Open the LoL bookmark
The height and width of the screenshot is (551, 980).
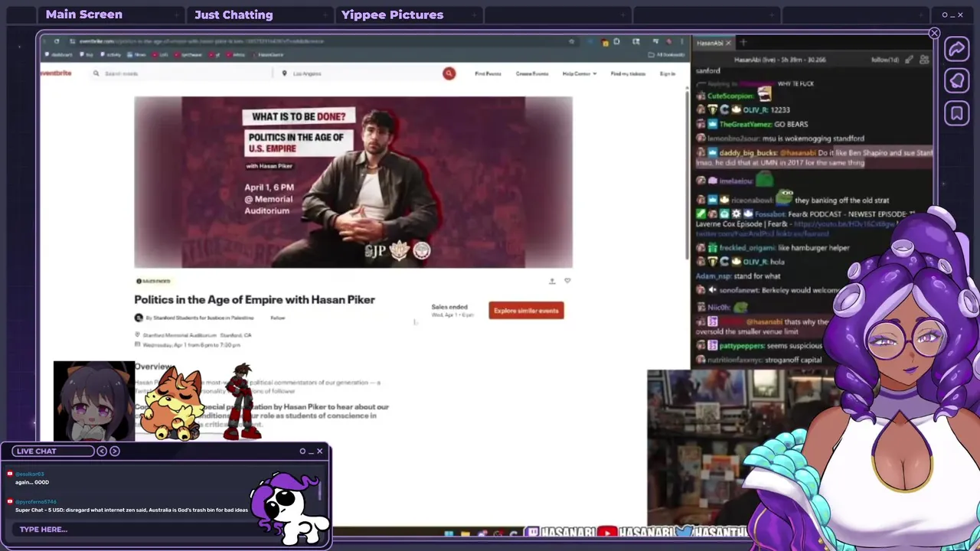tap(162, 54)
